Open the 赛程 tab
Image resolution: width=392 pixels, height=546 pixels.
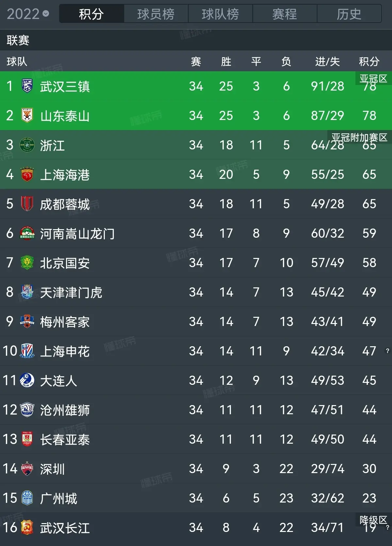285,14
